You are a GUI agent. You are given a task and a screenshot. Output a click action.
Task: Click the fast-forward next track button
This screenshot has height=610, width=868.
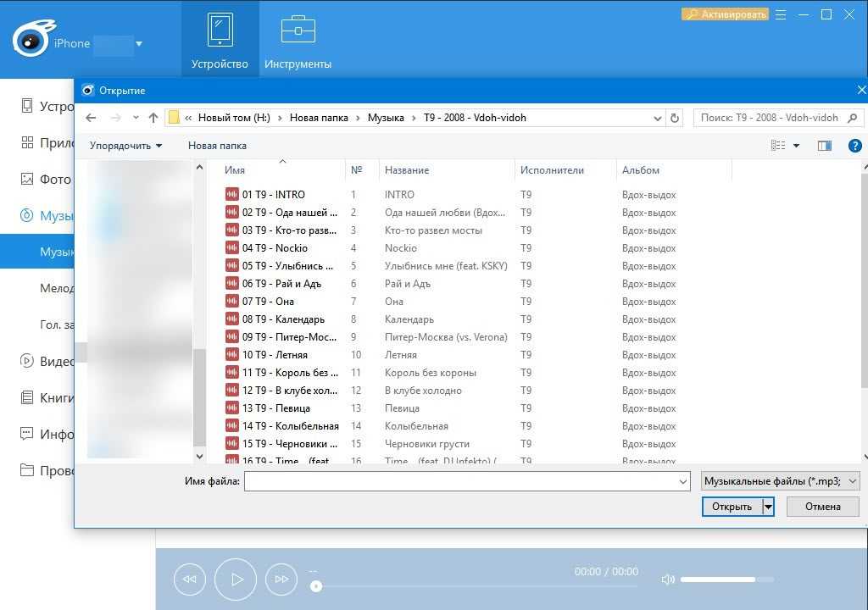[x=281, y=579]
